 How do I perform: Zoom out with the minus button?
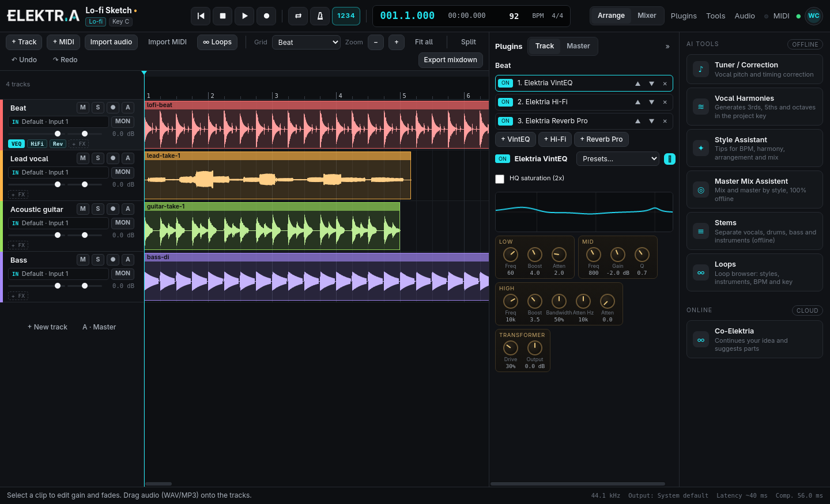pyautogui.click(x=376, y=42)
